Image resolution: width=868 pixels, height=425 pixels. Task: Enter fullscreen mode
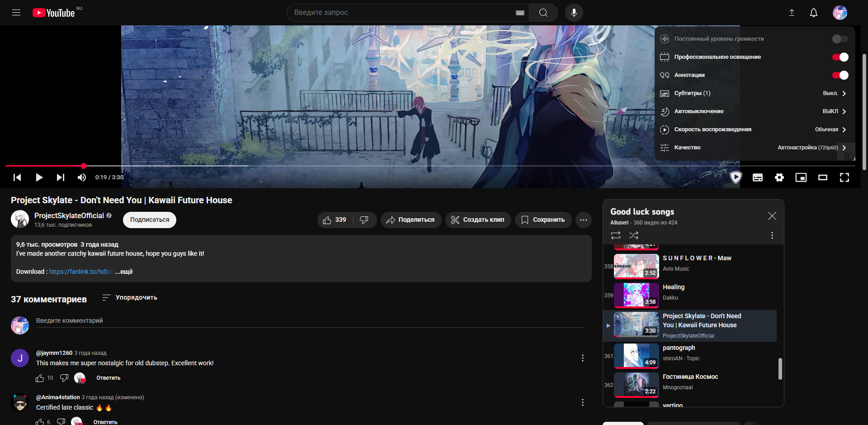[844, 177]
